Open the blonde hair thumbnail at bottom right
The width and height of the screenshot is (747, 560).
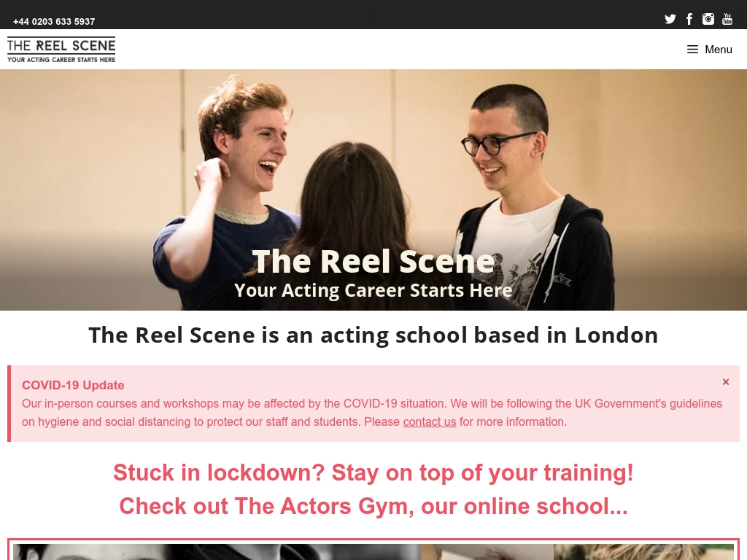(643, 552)
